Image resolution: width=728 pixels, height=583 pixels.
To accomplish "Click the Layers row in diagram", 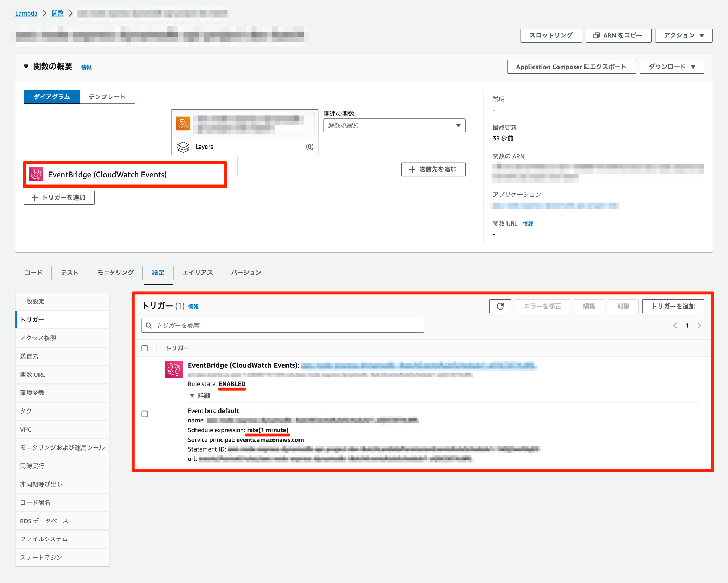I will coord(245,147).
